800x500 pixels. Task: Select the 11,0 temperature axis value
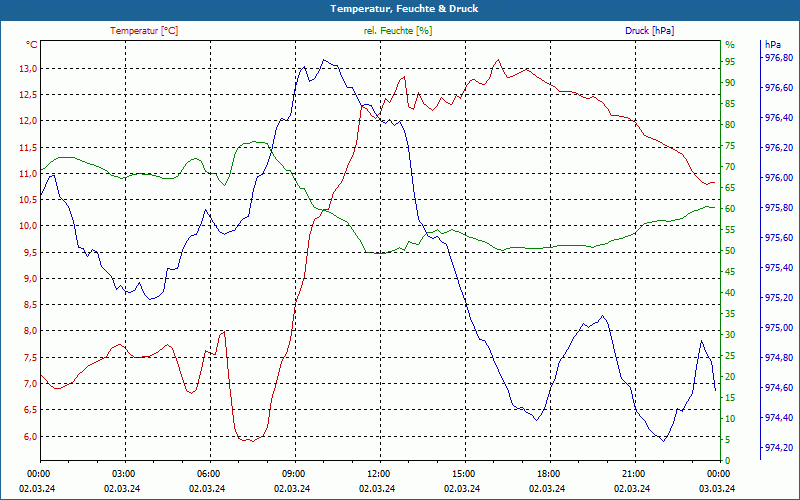click(28, 174)
